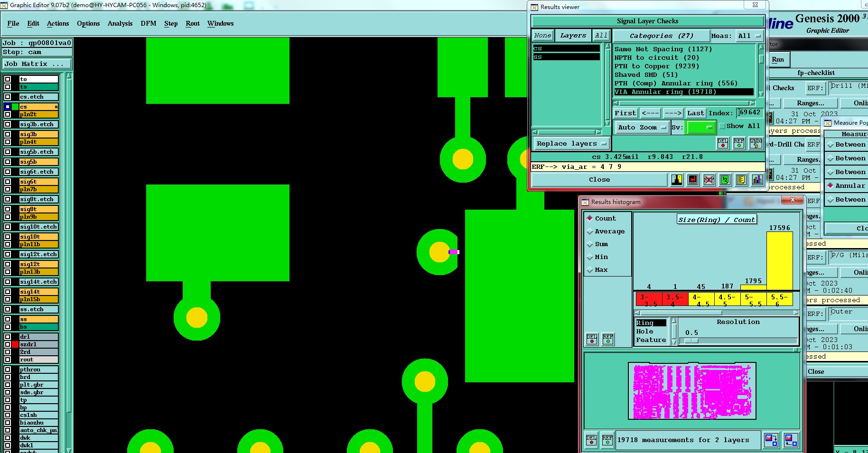
Task: Click the Job Matrix ... button
Action: tap(37, 64)
